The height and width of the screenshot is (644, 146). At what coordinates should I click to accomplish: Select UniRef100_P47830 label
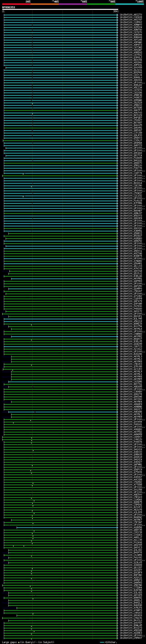(x=131, y=306)
